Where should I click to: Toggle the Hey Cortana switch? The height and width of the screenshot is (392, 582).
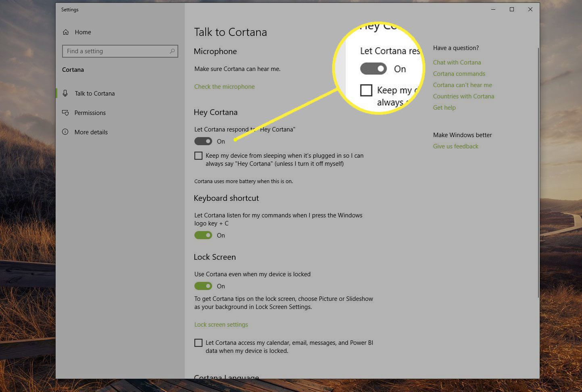(203, 141)
